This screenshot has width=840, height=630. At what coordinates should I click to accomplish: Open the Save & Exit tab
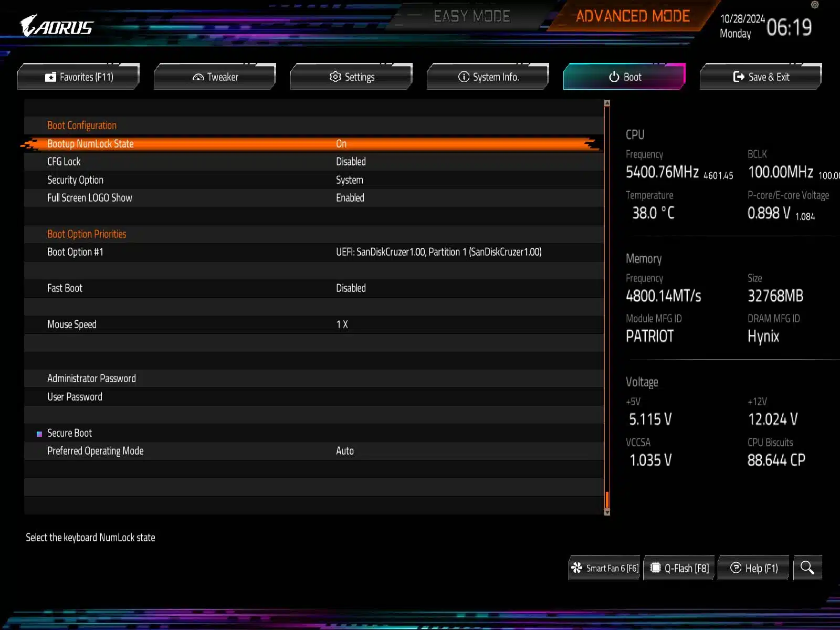pos(761,77)
